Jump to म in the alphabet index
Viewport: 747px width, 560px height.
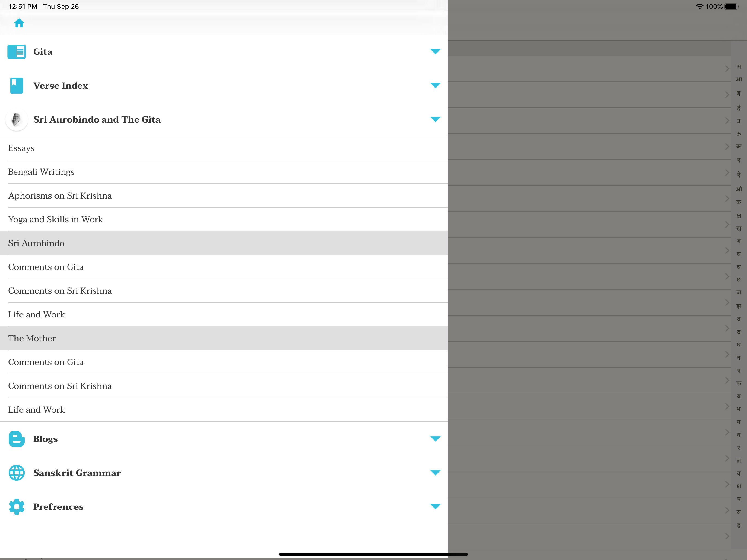pos(739,422)
